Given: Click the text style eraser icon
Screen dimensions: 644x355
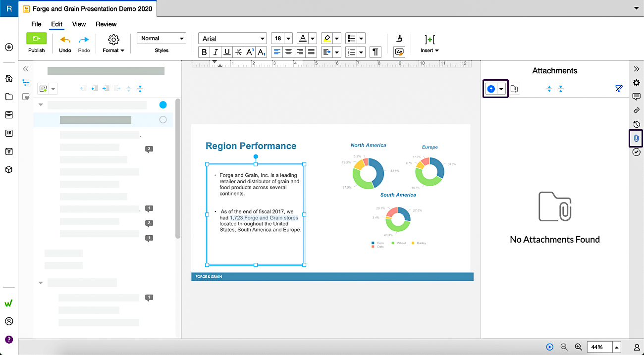Looking at the screenshot, I should click(x=399, y=52).
